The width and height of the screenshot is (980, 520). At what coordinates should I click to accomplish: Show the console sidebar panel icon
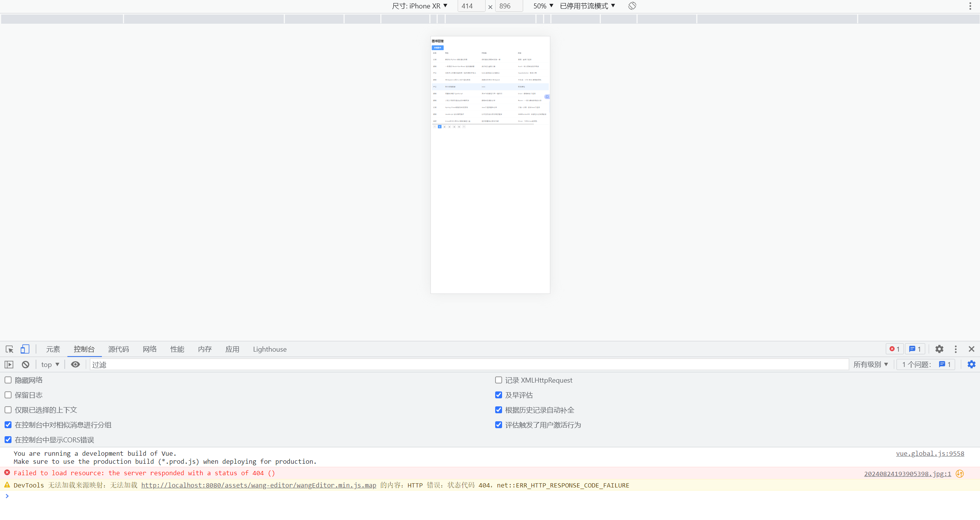coord(9,365)
